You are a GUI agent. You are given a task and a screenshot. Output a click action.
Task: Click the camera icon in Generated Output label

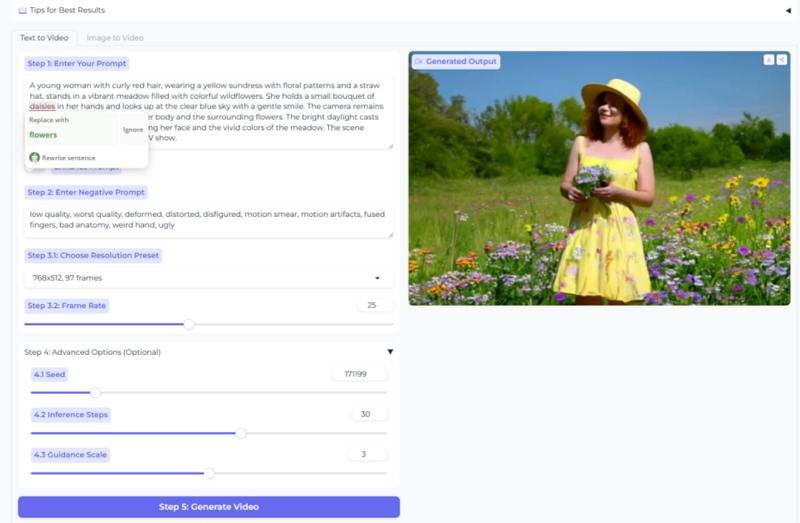point(419,62)
